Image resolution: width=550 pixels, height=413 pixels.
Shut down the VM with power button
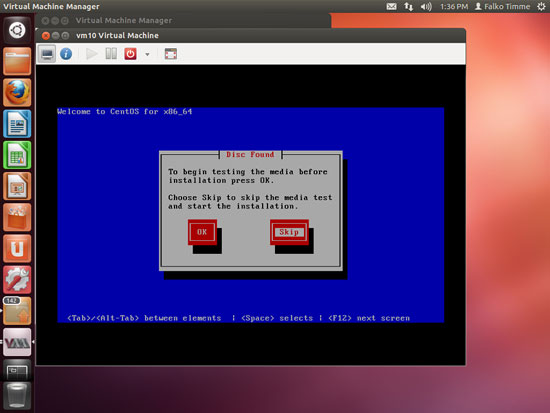130,54
